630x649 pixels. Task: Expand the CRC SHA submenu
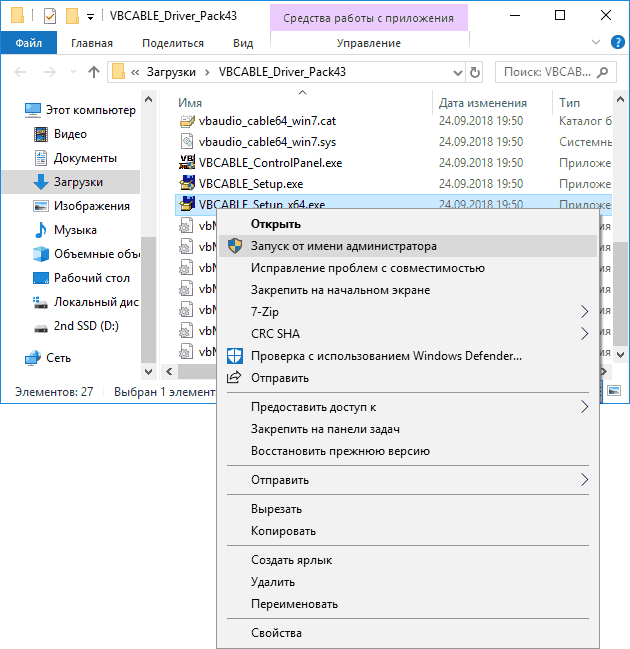click(x=408, y=334)
